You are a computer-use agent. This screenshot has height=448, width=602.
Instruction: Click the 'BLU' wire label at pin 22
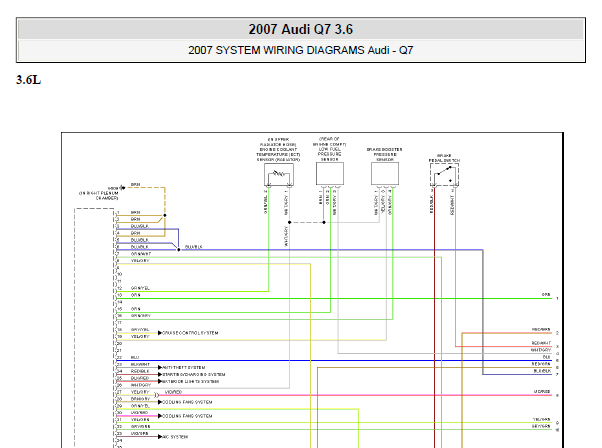[135, 357]
